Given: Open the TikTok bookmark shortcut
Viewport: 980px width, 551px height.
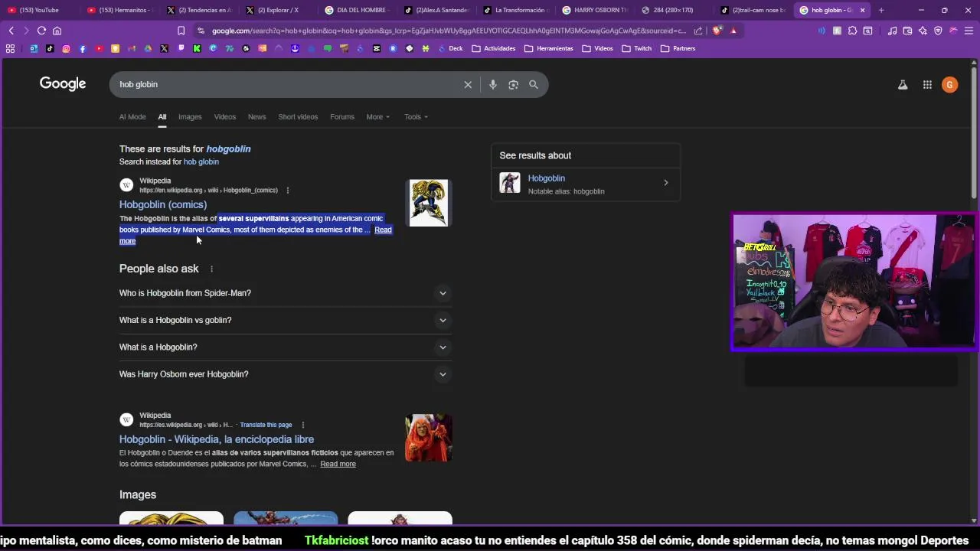Looking at the screenshot, I should 50,48.
